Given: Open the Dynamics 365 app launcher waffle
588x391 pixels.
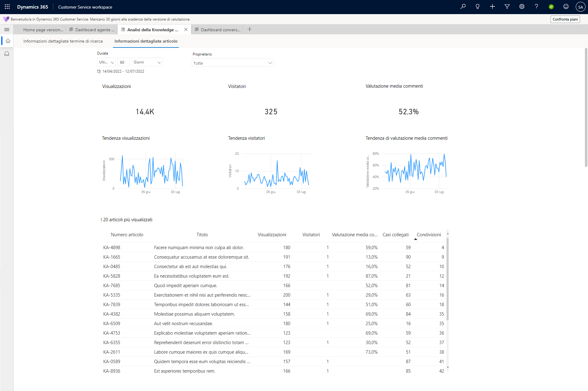Looking at the screenshot, I should coord(7,7).
